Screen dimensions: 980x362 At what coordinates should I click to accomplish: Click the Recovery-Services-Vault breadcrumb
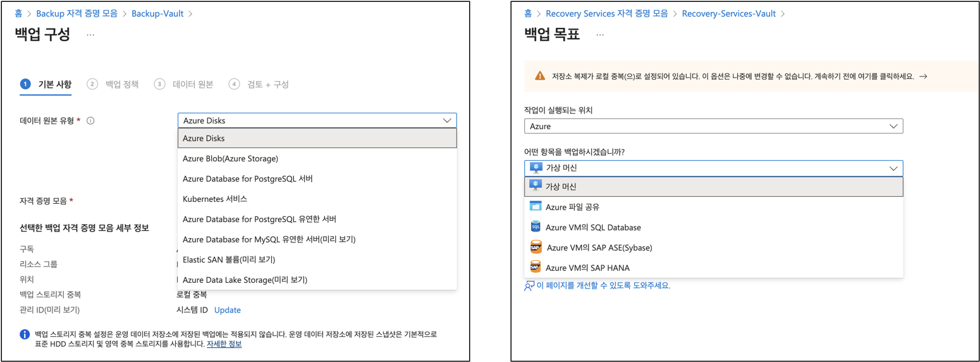[729, 13]
